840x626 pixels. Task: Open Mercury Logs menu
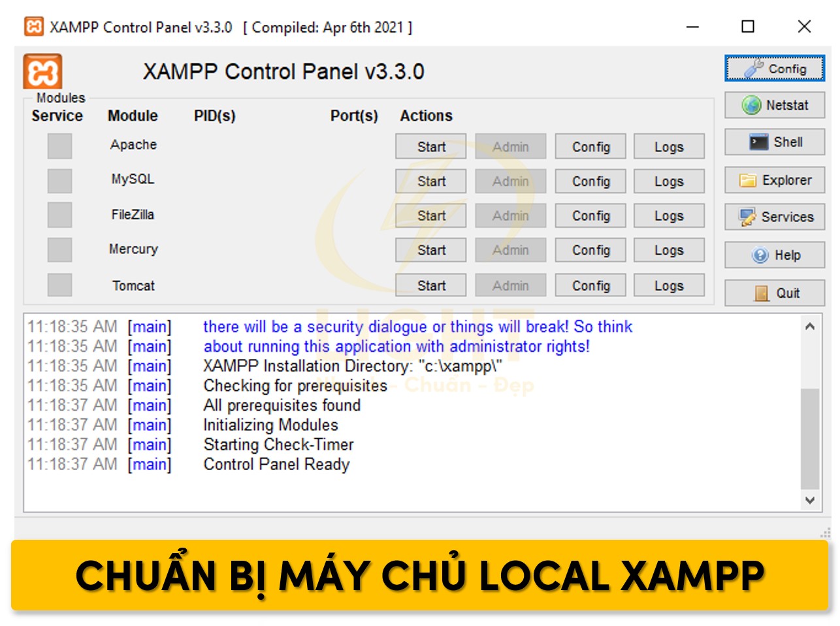(669, 250)
